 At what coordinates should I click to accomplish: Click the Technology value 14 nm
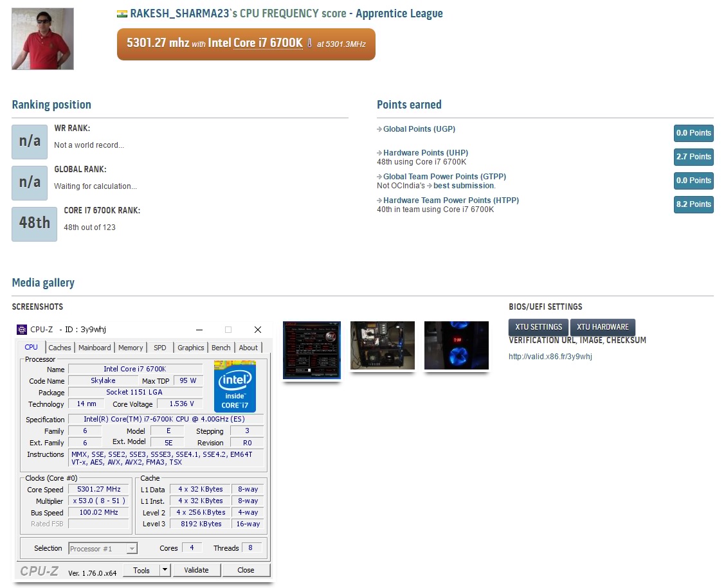[87, 404]
